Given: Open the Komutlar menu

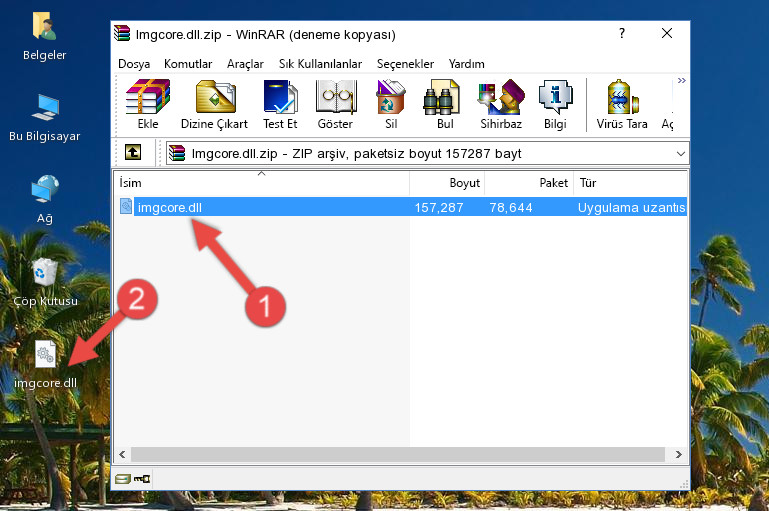Looking at the screenshot, I should tap(188, 64).
